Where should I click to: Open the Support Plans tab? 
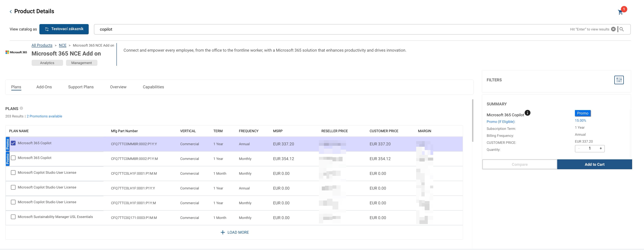coord(81,87)
